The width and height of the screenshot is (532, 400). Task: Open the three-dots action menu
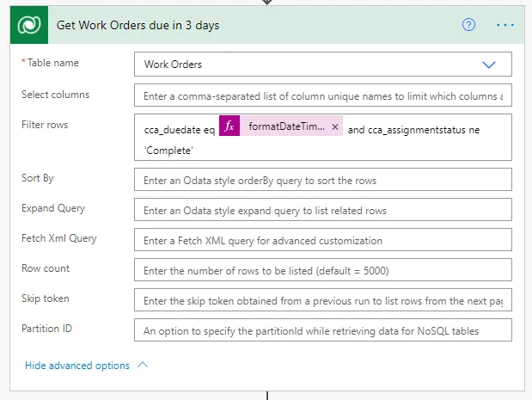(505, 25)
